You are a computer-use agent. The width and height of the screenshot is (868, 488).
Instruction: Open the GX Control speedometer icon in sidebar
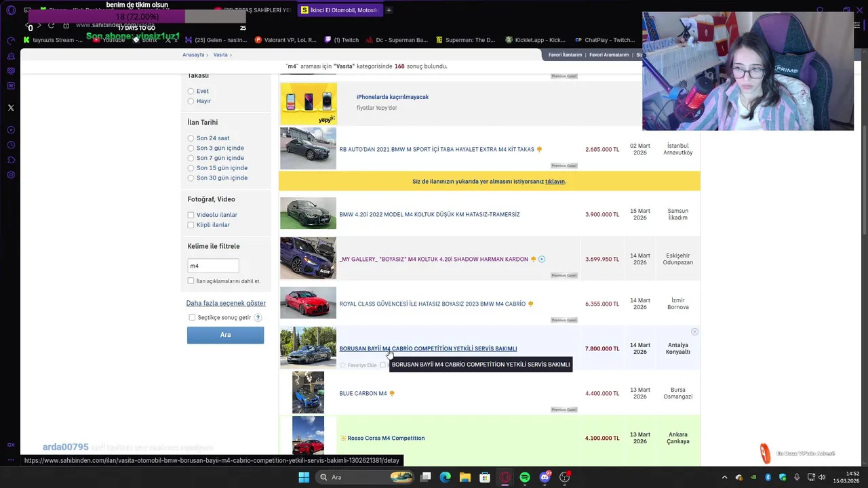[x=11, y=41]
